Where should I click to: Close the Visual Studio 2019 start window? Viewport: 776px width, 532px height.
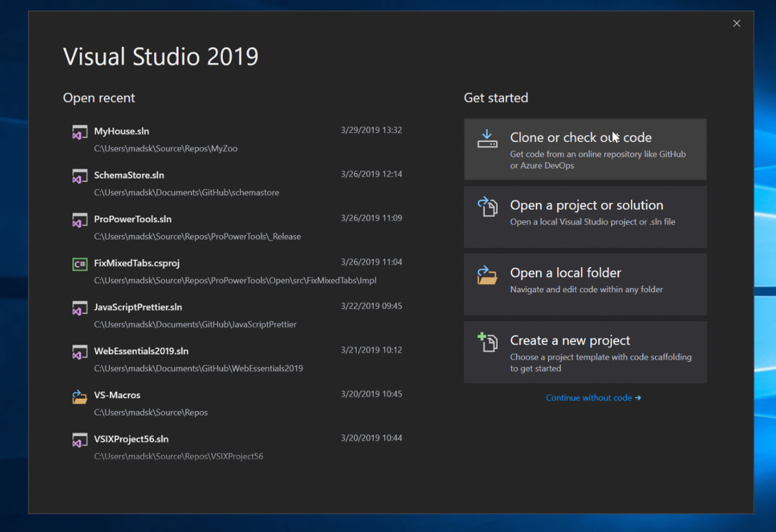[737, 23]
